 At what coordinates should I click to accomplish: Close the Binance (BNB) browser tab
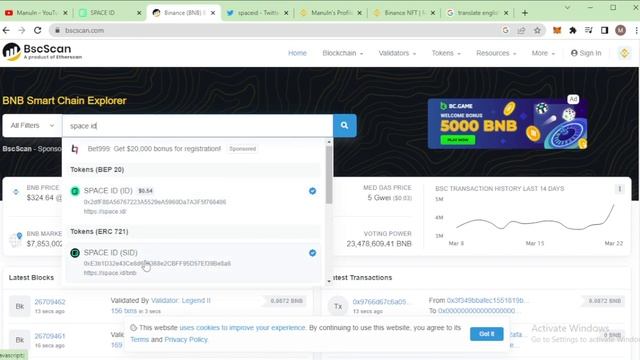pyautogui.click(x=213, y=13)
